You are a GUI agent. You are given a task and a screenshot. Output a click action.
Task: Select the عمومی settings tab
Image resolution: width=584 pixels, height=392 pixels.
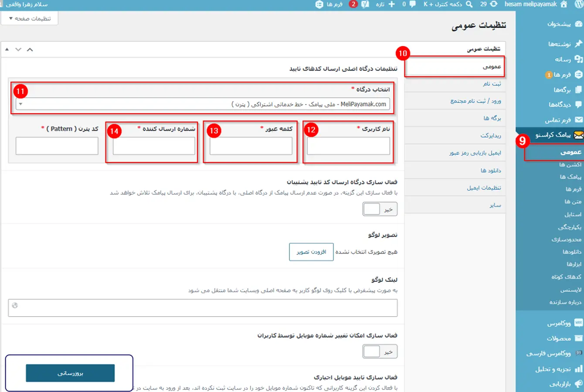point(455,67)
